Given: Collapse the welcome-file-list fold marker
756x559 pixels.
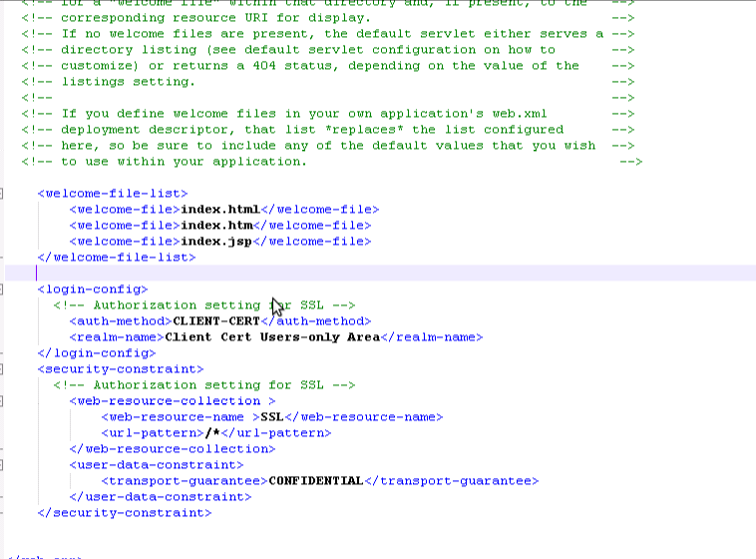Looking at the screenshot, I should click(3, 193).
